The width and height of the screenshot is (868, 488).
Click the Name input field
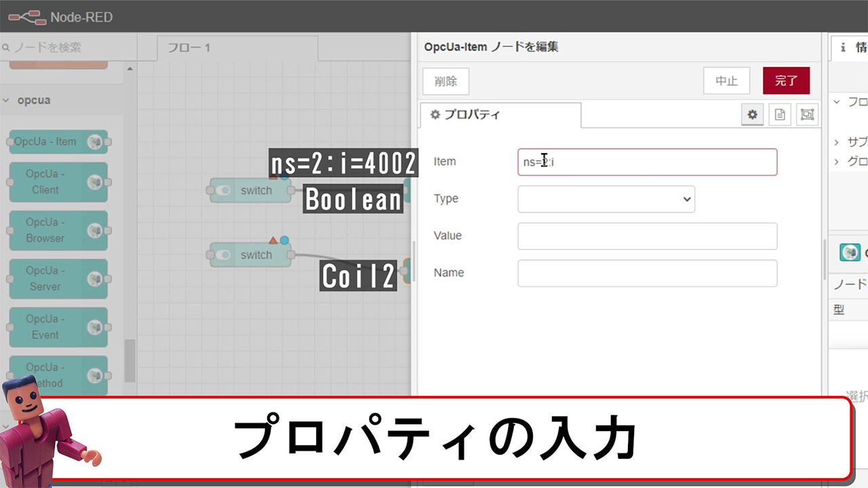click(647, 273)
